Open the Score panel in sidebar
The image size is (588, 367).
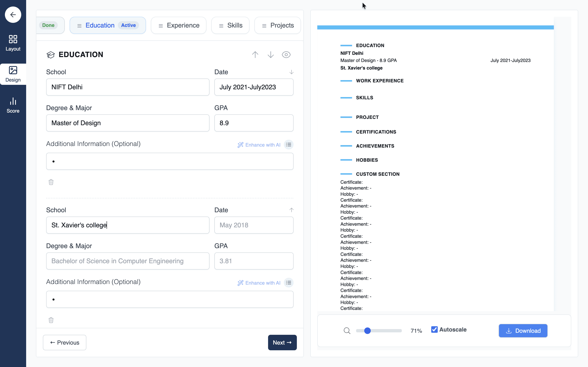(13, 105)
